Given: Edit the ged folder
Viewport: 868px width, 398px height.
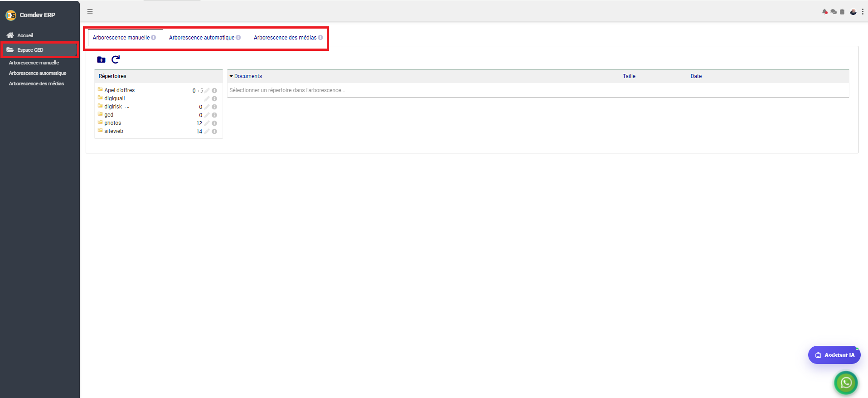Looking at the screenshot, I should 207,115.
